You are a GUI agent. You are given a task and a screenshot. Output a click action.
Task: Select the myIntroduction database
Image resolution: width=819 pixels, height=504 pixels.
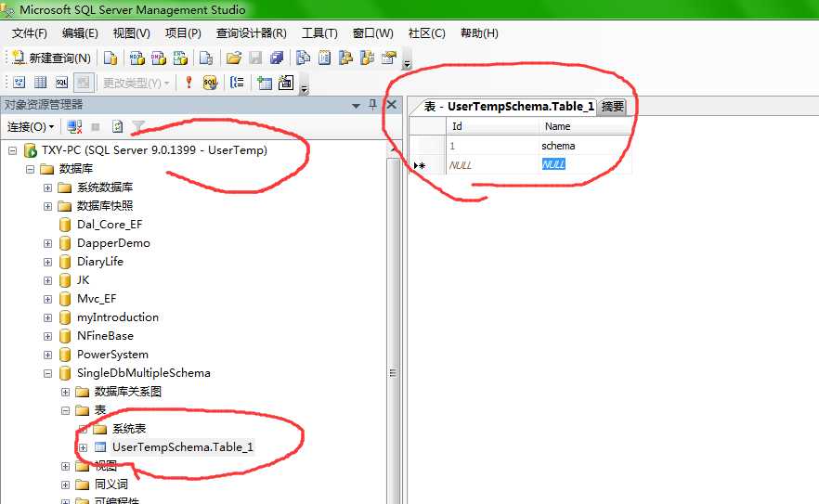(x=118, y=317)
